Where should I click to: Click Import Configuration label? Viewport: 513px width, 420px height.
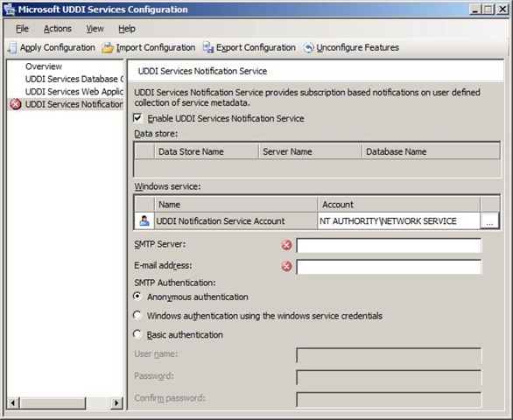coord(156,48)
